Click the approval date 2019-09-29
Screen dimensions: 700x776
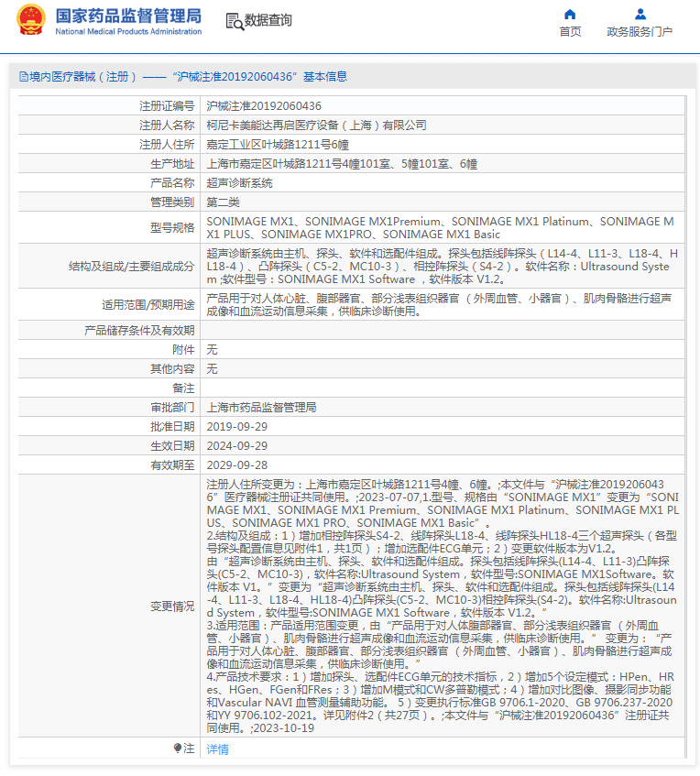point(237,426)
